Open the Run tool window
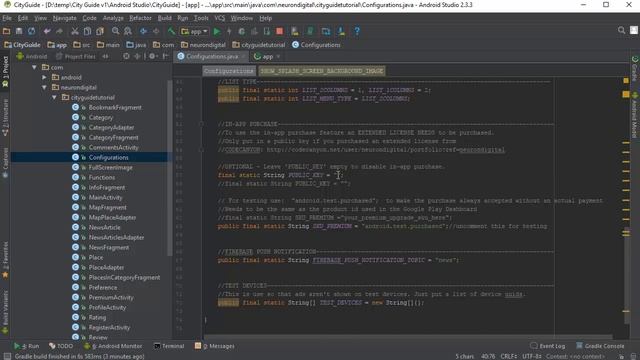This screenshot has width=640, height=360. (27, 346)
